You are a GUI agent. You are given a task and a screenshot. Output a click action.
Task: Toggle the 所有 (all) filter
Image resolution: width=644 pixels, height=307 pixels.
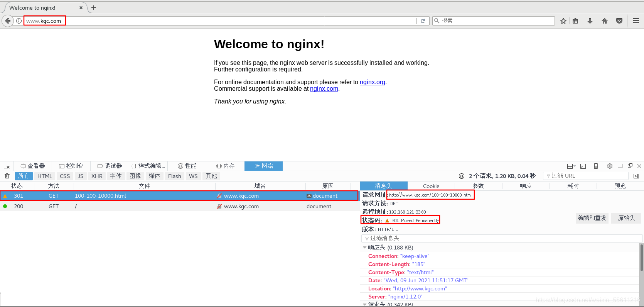click(24, 176)
